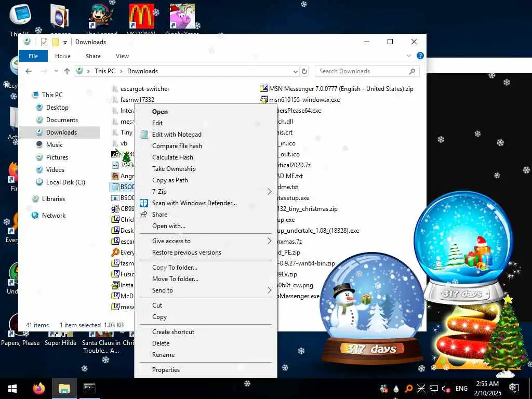Select the setup_undertale_1.08 exe file
The height and width of the screenshot is (399, 532).
(318, 231)
